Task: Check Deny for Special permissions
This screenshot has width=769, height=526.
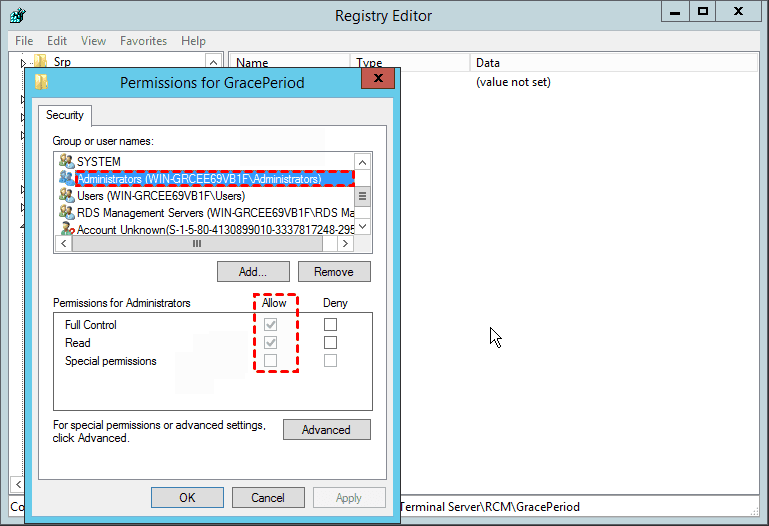Action: click(331, 360)
